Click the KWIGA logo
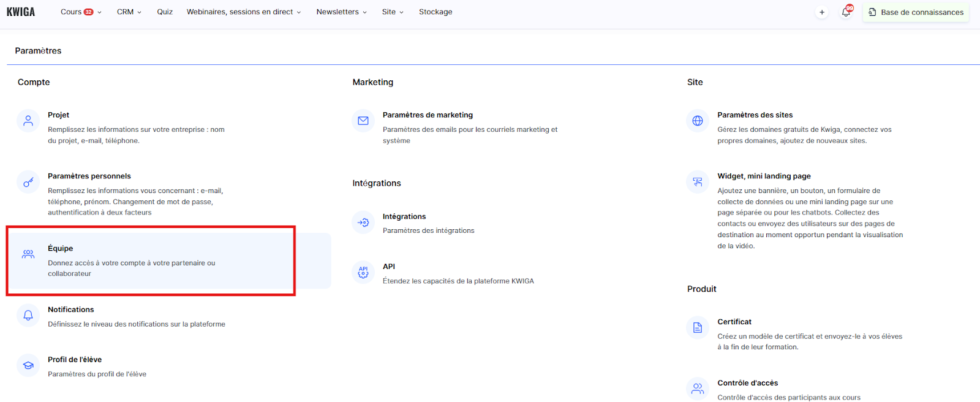Image resolution: width=980 pixels, height=402 pixels. (x=21, y=12)
